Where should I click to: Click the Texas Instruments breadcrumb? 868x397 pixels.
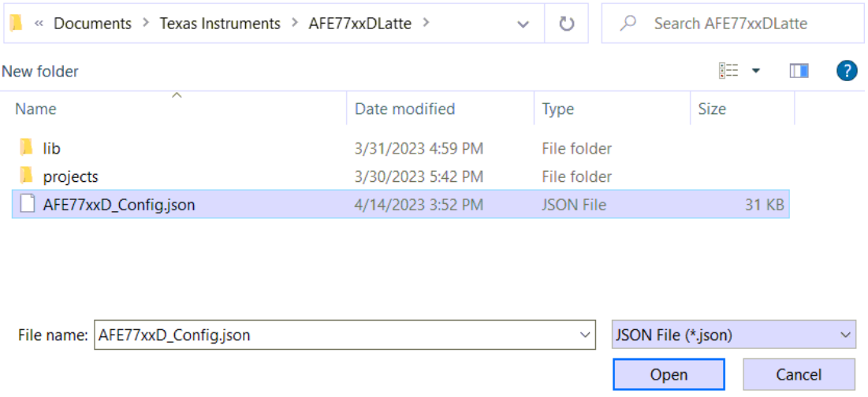coord(220,24)
